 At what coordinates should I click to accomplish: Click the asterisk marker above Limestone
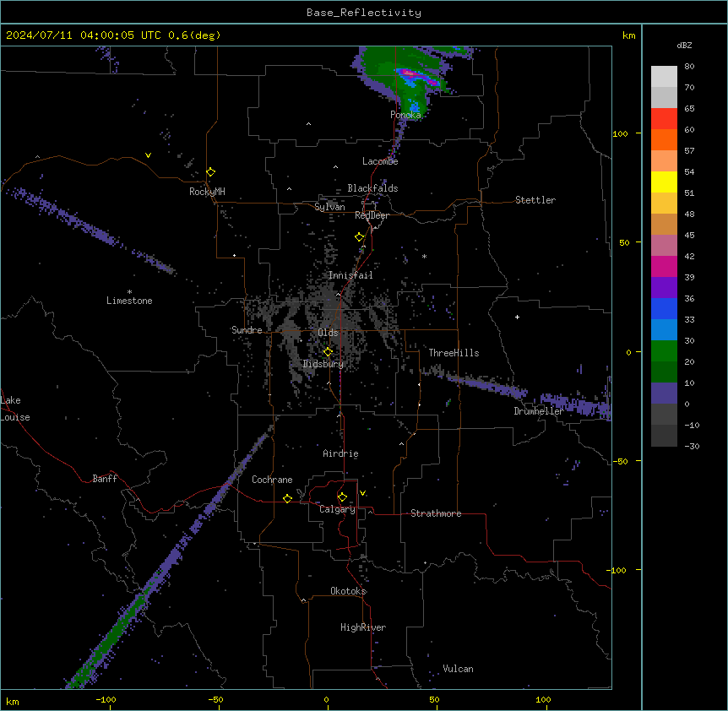point(129,292)
